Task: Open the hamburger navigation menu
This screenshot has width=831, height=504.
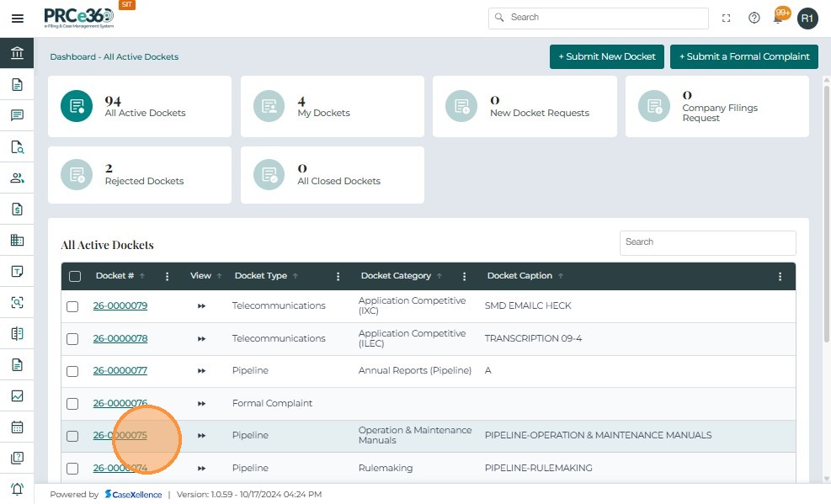Action: point(17,18)
